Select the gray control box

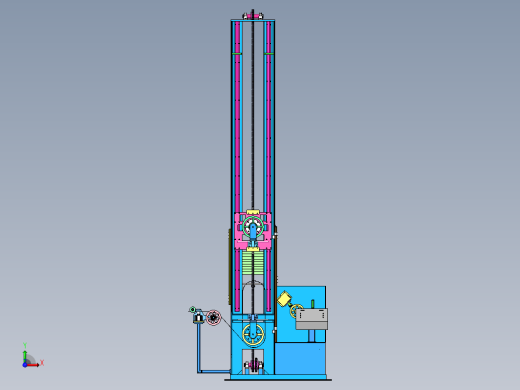tap(312, 319)
